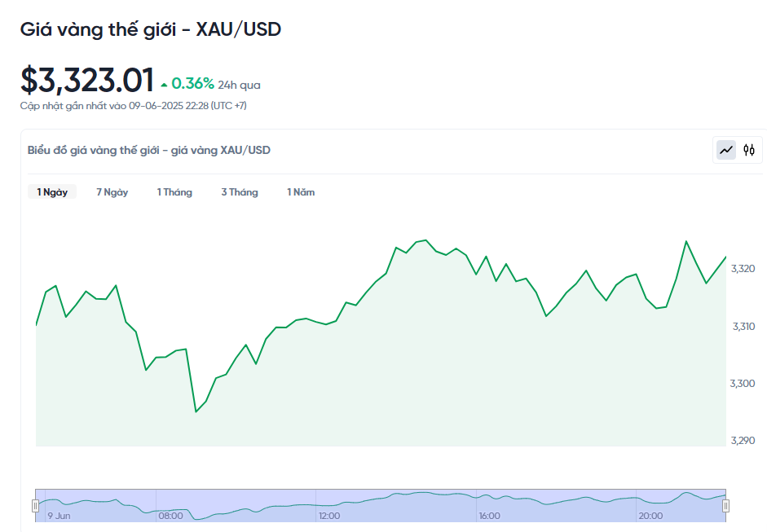767x532 pixels.
Task: Click the 16:00 marker in the navigator
Action: tap(489, 516)
